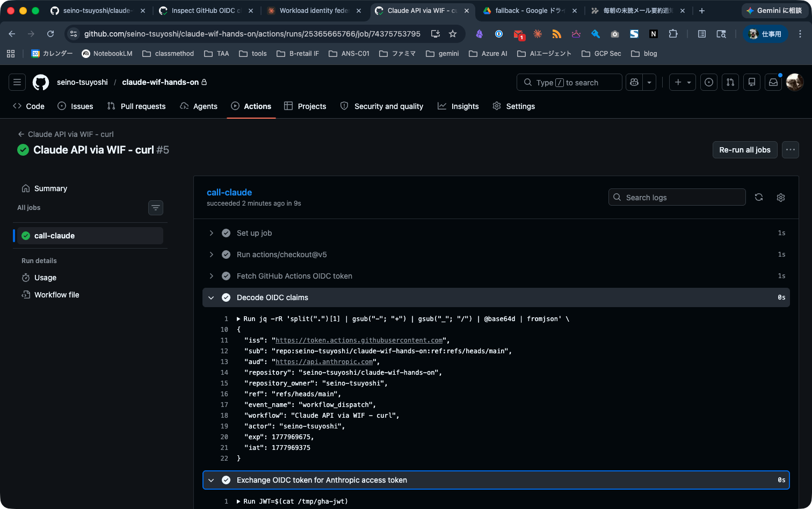Open Workflow file in Run details

pos(90,295)
